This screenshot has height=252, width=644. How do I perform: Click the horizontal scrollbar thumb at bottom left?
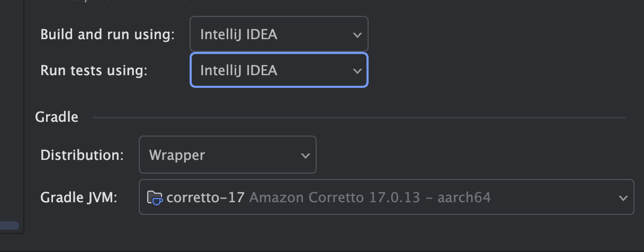click(x=10, y=226)
